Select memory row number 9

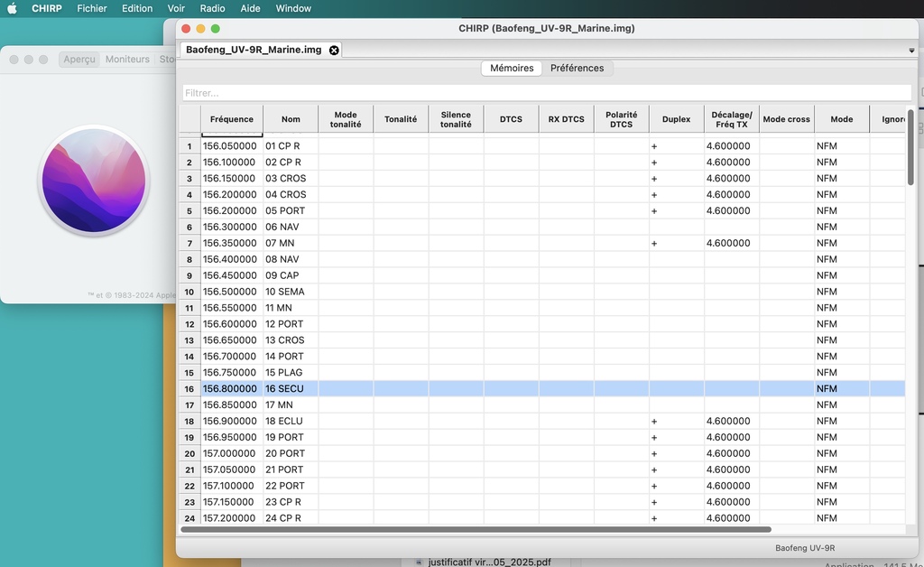[x=189, y=276]
